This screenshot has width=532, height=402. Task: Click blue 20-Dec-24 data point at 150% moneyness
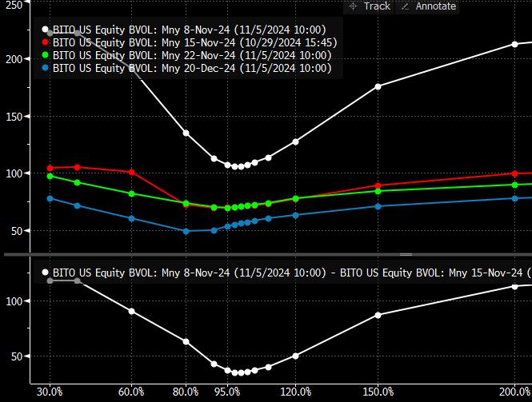pyautogui.click(x=378, y=206)
